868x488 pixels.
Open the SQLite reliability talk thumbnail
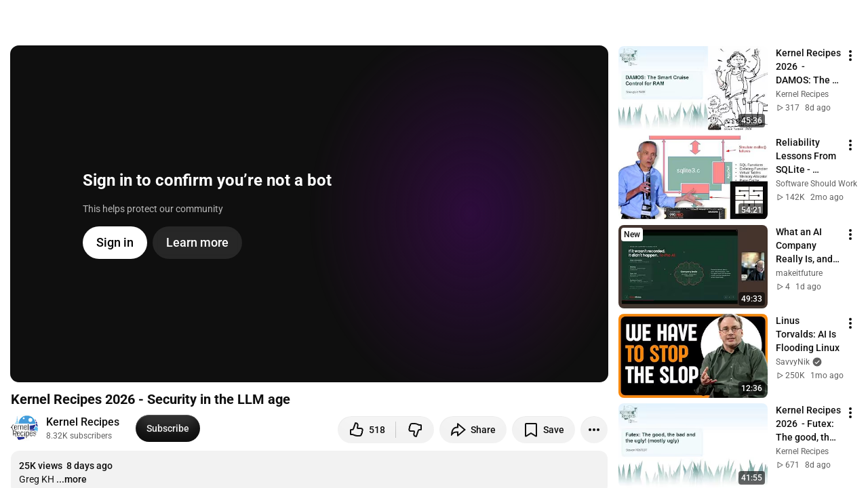coord(693,178)
